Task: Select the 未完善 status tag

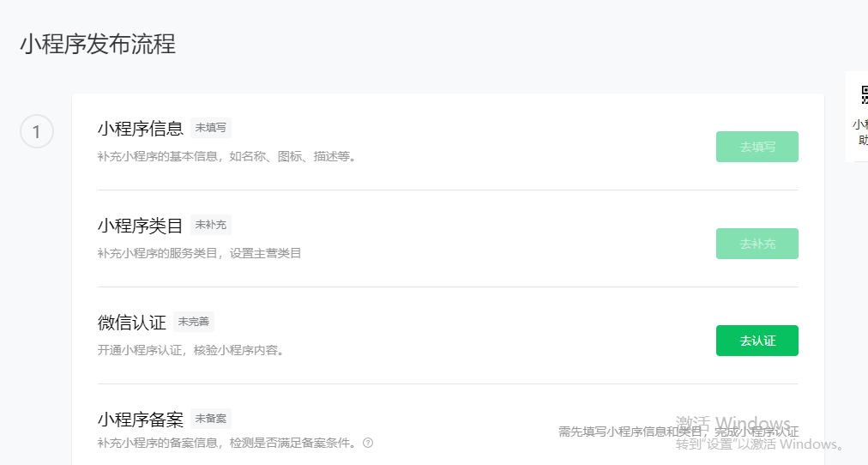Action: coord(194,322)
